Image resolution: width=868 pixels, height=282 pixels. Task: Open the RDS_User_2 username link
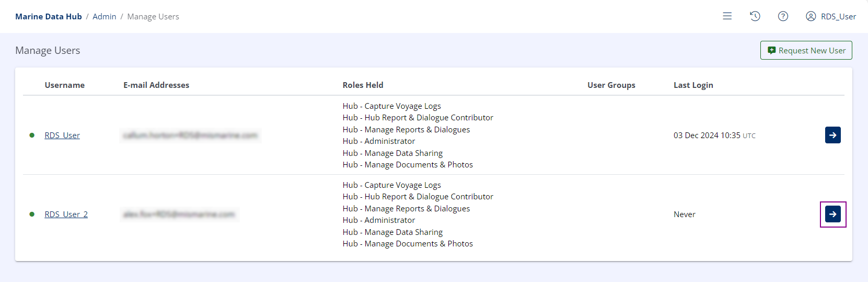(66, 215)
